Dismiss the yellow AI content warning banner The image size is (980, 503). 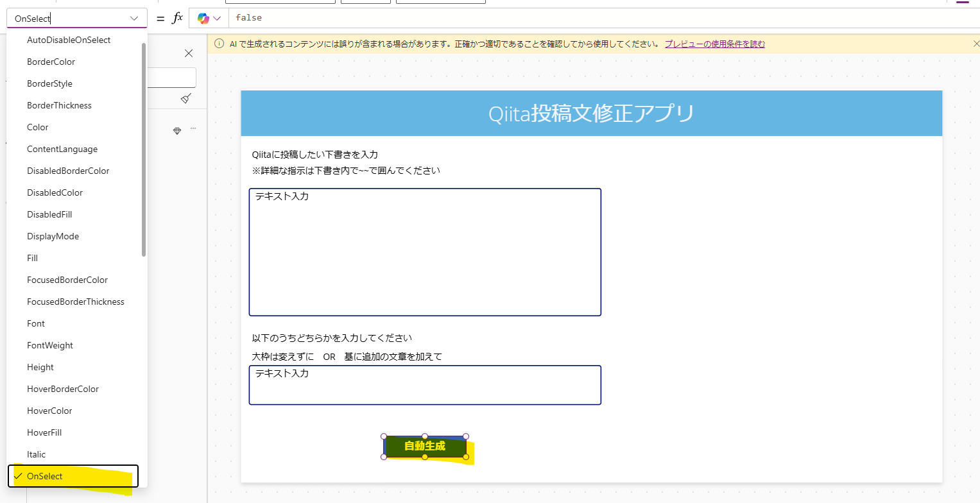pyautogui.click(x=976, y=44)
